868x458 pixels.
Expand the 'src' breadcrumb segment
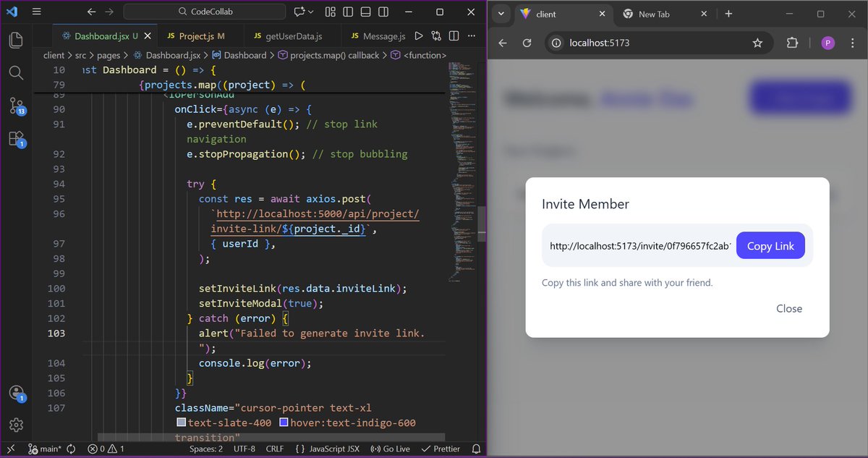(x=81, y=55)
